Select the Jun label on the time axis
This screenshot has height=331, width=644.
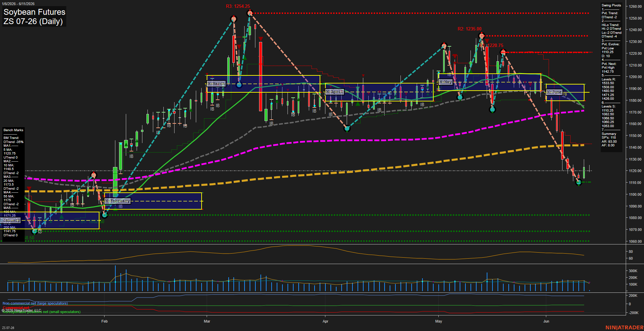click(546, 321)
